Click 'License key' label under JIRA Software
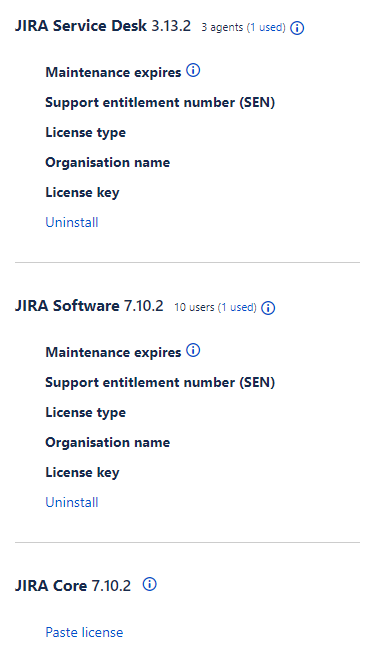This screenshot has width=367, height=651. 82,472
